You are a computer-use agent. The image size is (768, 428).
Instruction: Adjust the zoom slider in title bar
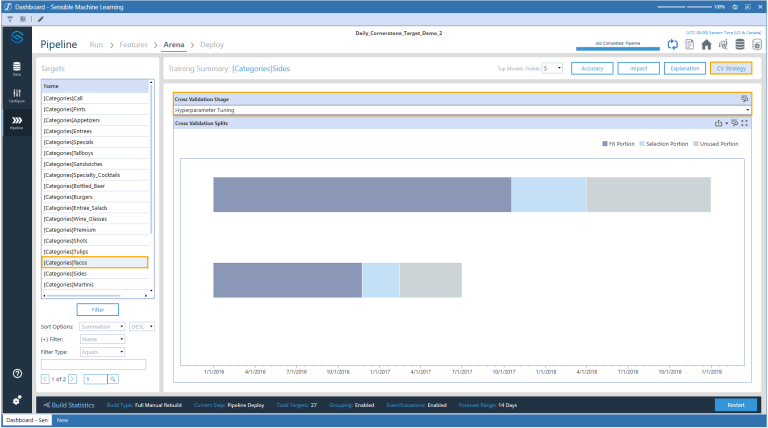pyautogui.click(x=684, y=7)
